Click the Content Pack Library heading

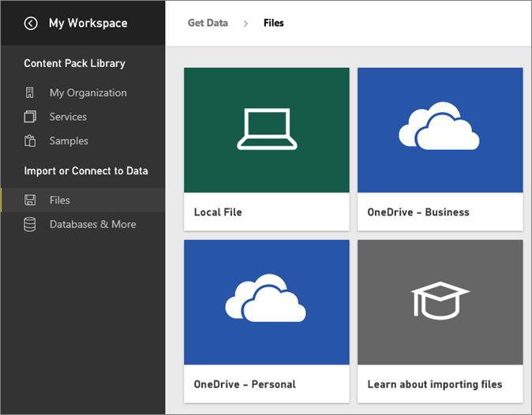[x=75, y=63]
